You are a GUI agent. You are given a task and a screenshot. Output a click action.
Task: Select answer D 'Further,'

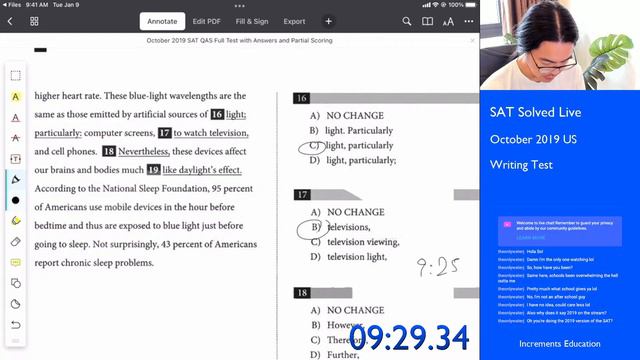(335, 355)
